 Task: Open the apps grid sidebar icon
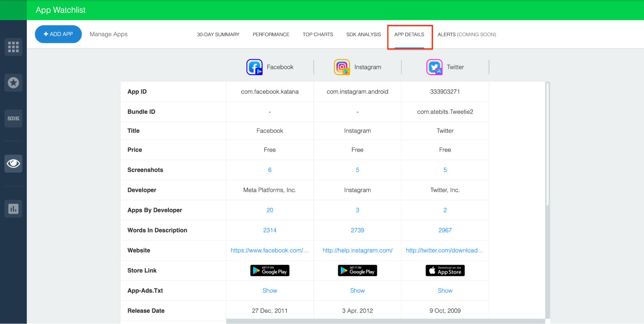(13, 47)
